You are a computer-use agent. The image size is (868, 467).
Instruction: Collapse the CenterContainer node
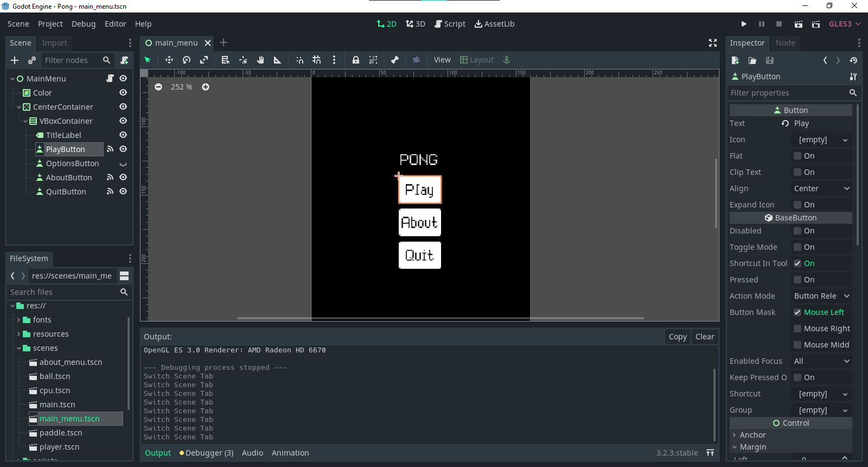coord(19,107)
